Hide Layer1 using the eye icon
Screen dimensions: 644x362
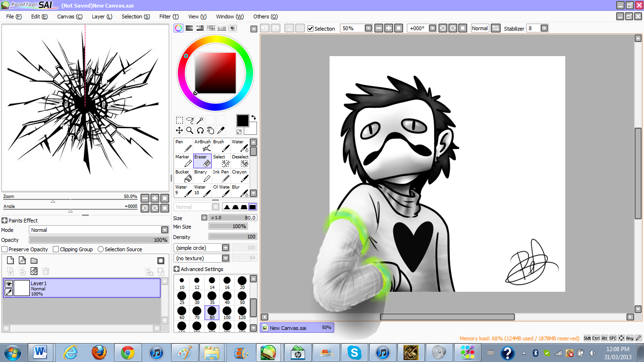pyautogui.click(x=8, y=284)
